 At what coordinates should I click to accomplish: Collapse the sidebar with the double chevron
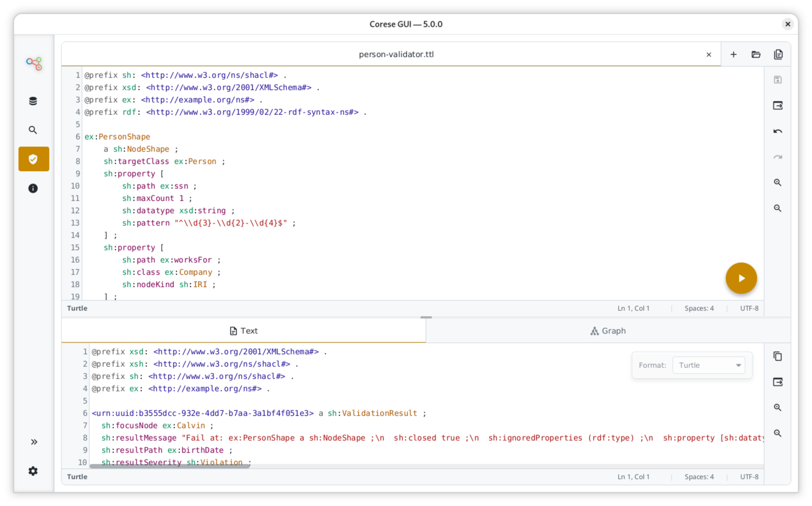point(34,442)
